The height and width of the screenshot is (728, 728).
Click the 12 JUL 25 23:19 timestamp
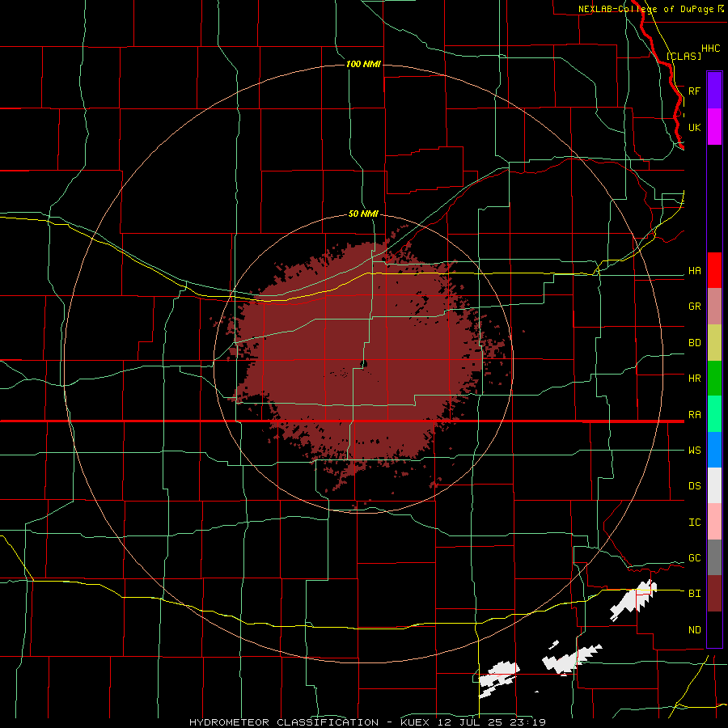click(x=491, y=722)
